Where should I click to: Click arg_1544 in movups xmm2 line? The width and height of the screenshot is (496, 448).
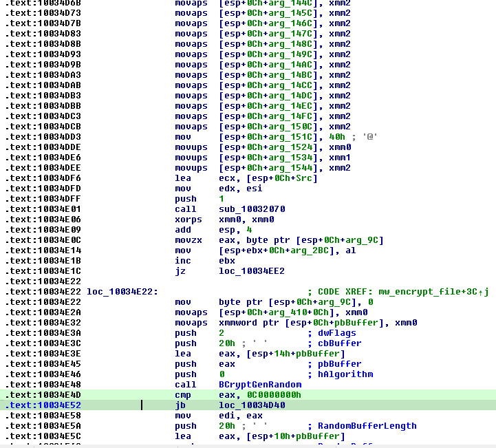pyautogui.click(x=290, y=168)
